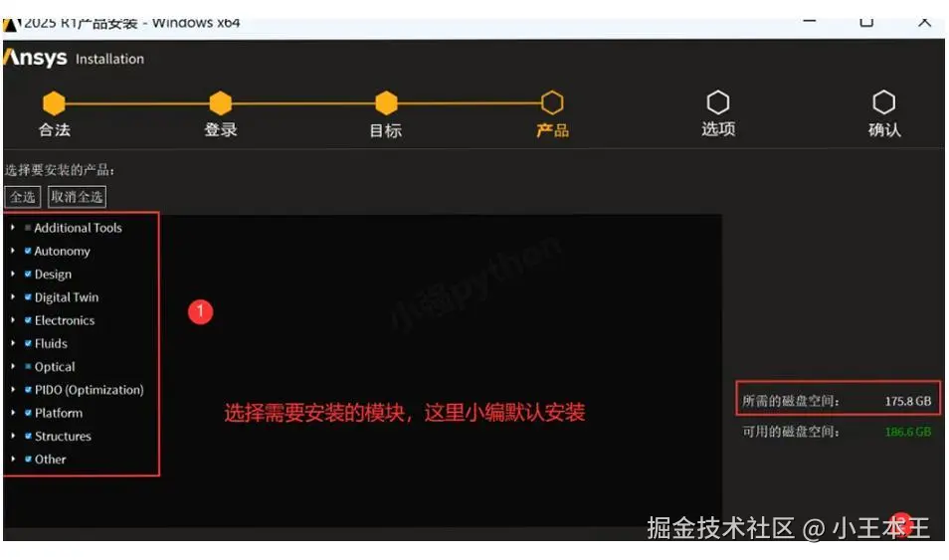949x560 pixels.
Task: Expand the Structures tree node
Action: [x=13, y=436]
